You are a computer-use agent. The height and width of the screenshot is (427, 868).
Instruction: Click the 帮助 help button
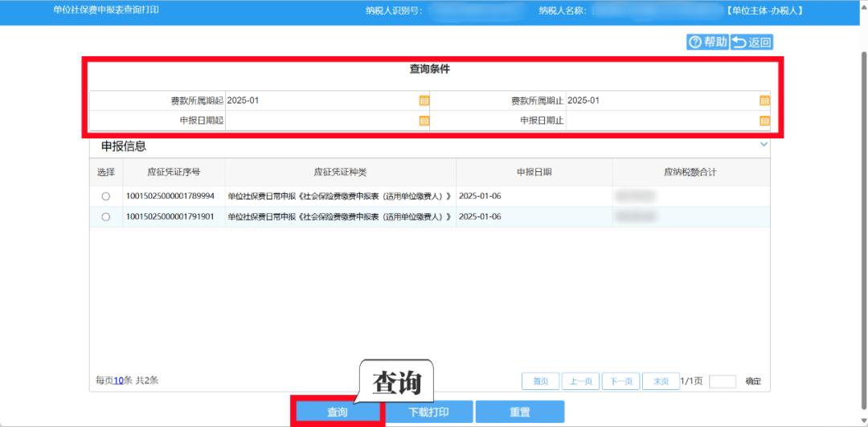(707, 43)
